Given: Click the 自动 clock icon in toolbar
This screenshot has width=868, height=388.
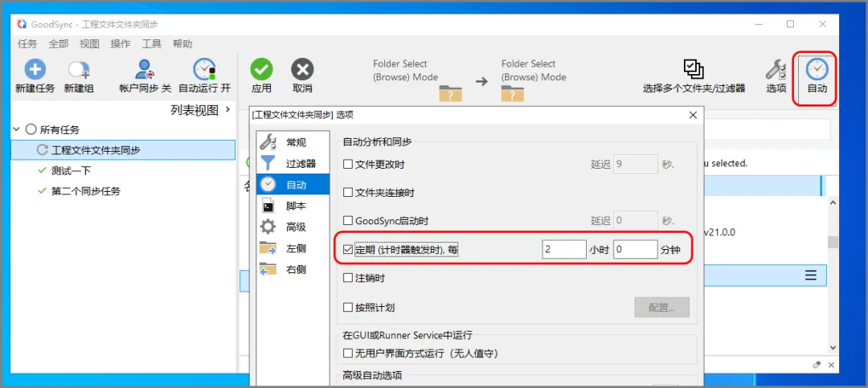Looking at the screenshot, I should tap(817, 70).
